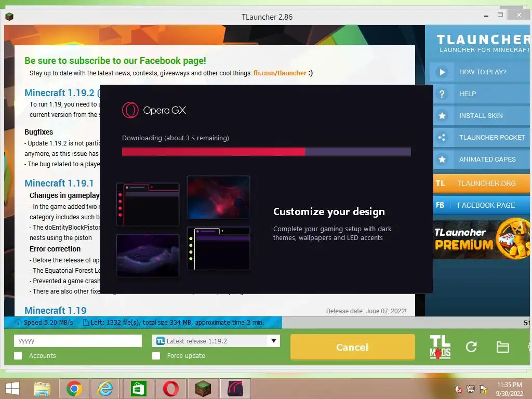Click the Minecraft 1.19 heading link
The width and height of the screenshot is (532, 399).
coord(55,311)
